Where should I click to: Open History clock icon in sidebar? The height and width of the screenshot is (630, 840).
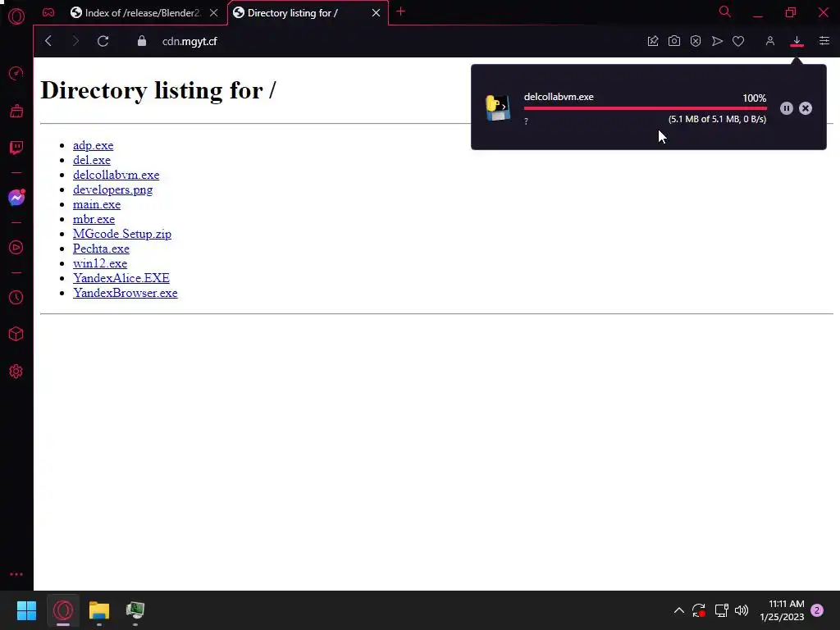tap(16, 297)
